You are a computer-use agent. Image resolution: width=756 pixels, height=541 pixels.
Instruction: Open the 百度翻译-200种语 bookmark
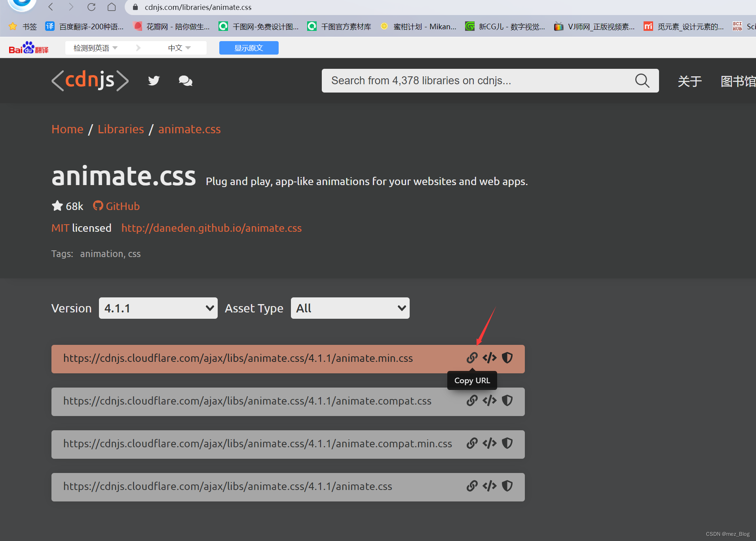pos(84,26)
